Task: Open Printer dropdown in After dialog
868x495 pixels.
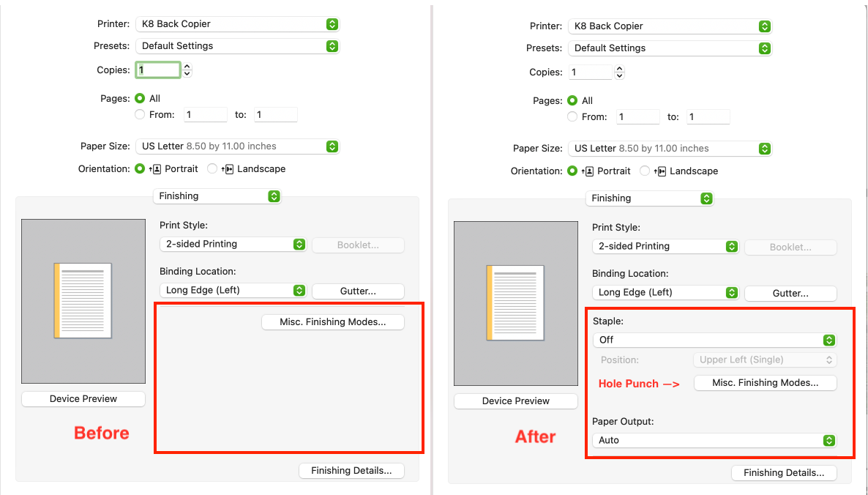Action: 670,26
